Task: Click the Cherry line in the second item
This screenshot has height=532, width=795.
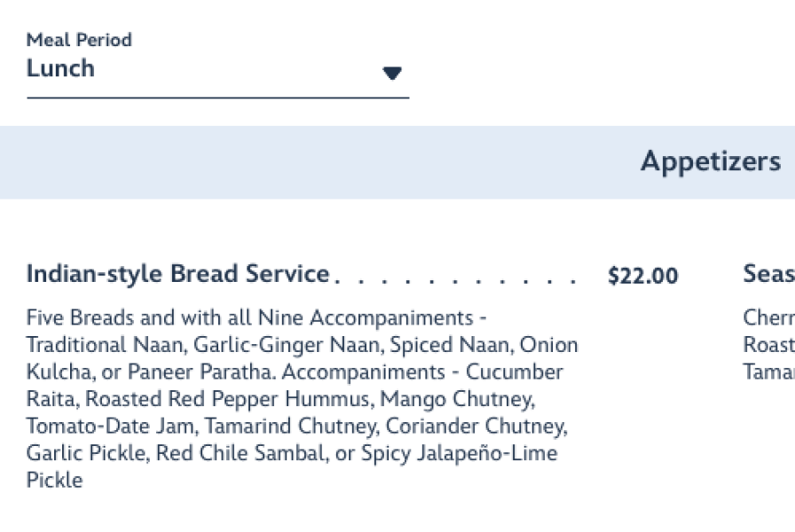Action: (x=768, y=317)
